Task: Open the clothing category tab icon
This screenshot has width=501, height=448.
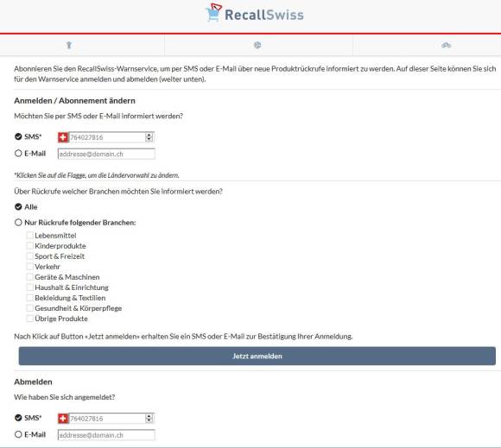Action: [69, 46]
